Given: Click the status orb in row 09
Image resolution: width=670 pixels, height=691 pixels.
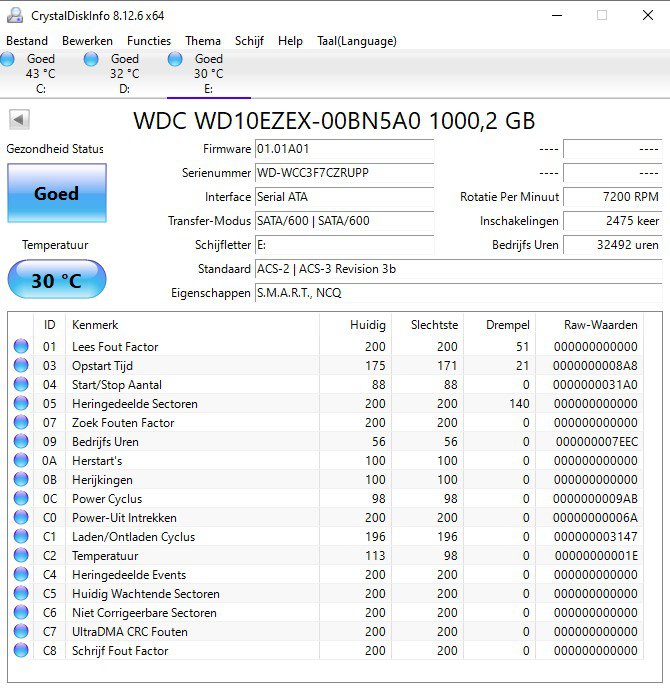Looking at the screenshot, I should point(21,441).
